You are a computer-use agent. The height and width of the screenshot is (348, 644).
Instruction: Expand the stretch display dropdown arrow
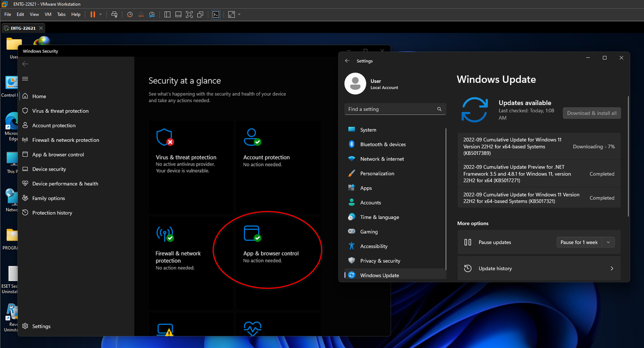[239, 15]
